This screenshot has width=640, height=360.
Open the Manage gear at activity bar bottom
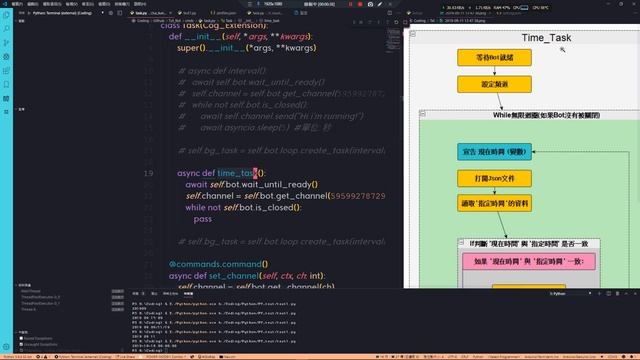click(6, 347)
